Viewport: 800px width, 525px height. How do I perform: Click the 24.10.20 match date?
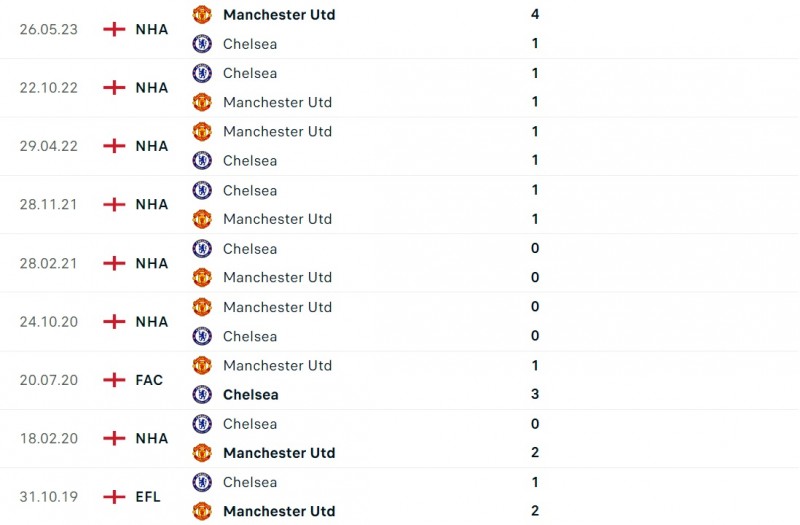tap(49, 322)
